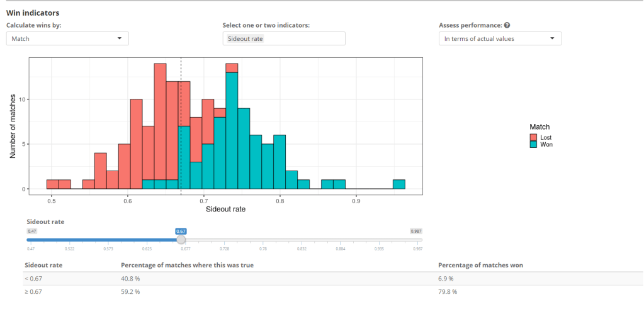Expand the "In terms of actual values" dropdown
Screen dimensions: 644x314
pos(500,38)
